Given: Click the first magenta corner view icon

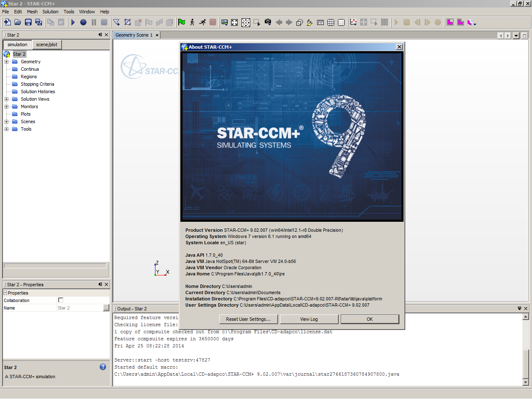Looking at the screenshot, I should (x=450, y=22).
